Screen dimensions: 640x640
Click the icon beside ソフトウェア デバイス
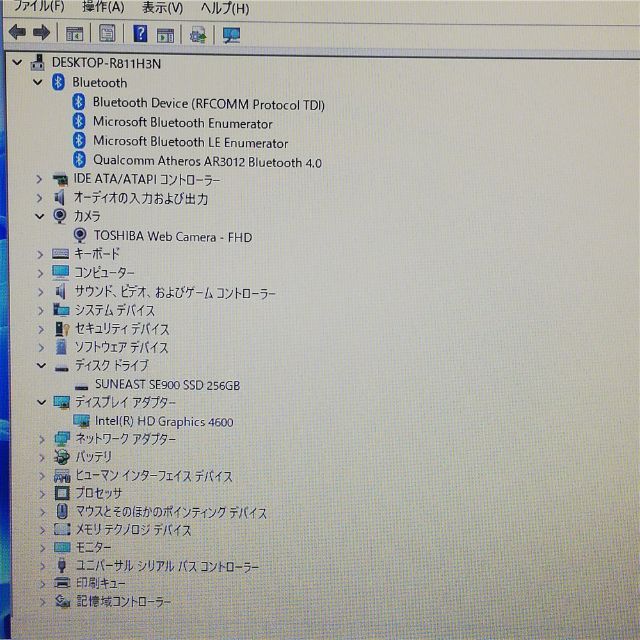tap(61, 347)
